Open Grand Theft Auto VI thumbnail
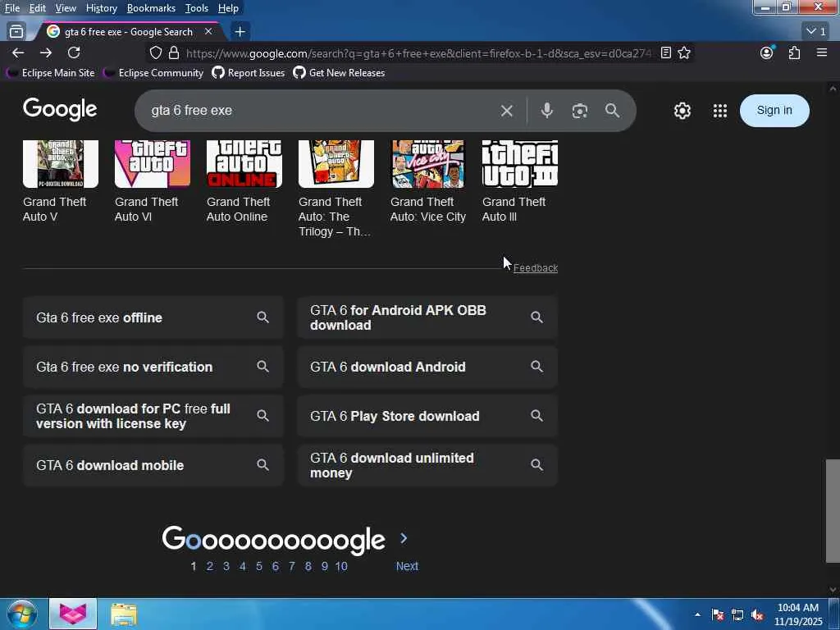Image resolution: width=840 pixels, height=630 pixels. (152, 164)
